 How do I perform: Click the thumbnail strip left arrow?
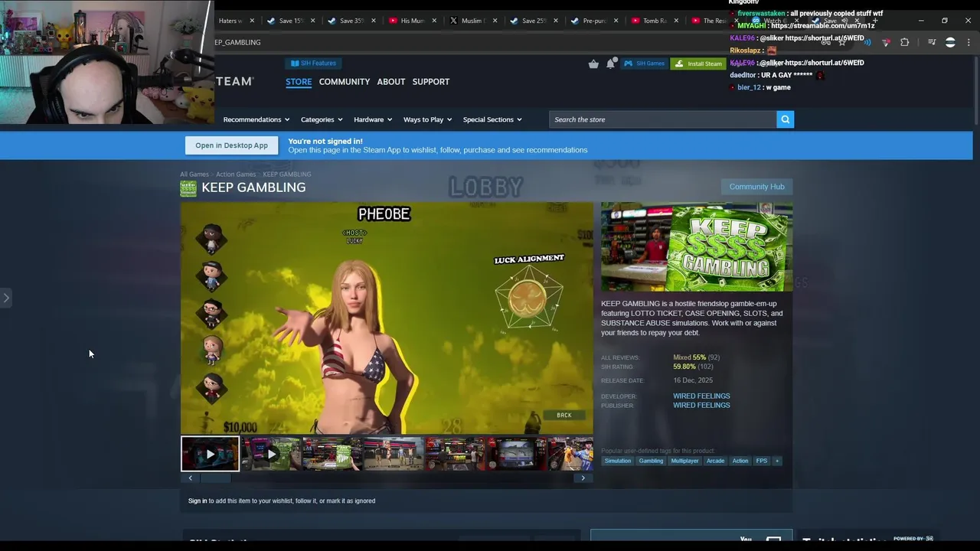191,478
